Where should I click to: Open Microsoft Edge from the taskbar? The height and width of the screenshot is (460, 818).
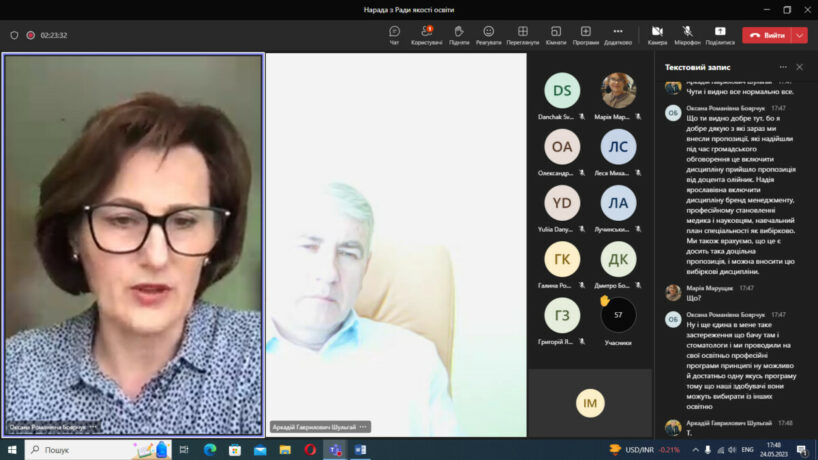click(x=210, y=450)
